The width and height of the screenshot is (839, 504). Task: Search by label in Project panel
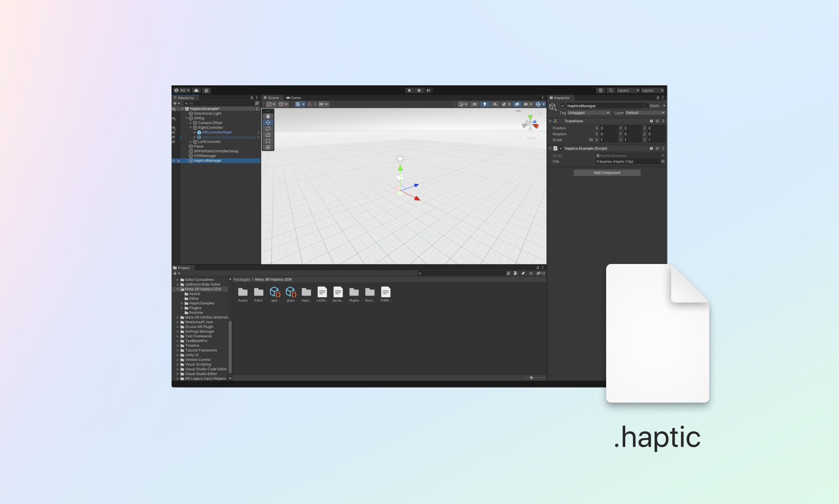tap(523, 273)
